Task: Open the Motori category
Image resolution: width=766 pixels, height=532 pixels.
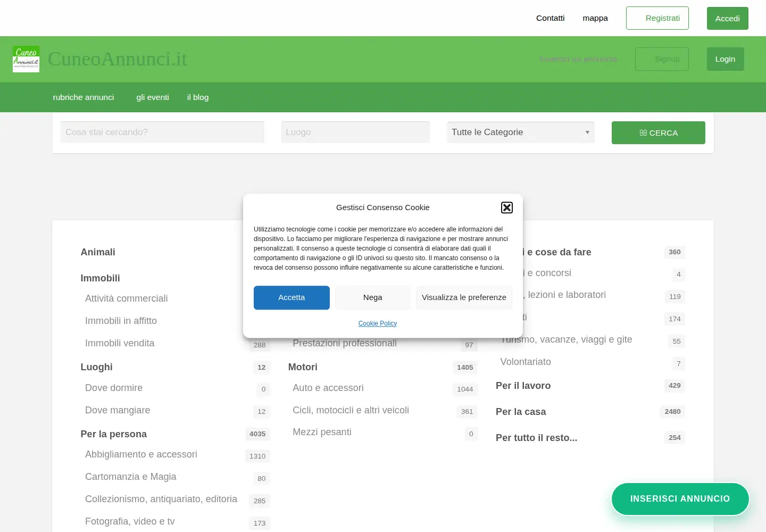Action: click(x=303, y=367)
